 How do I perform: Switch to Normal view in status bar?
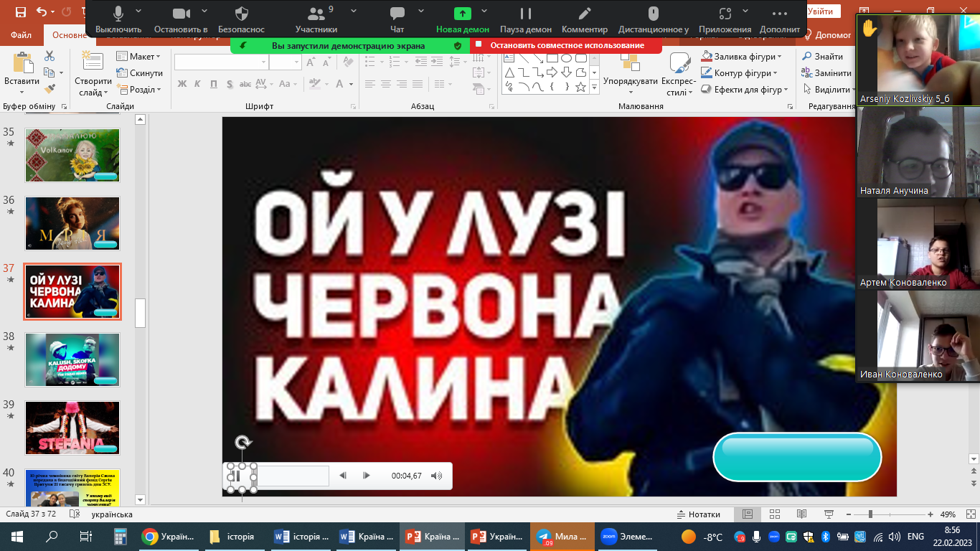coord(748,514)
